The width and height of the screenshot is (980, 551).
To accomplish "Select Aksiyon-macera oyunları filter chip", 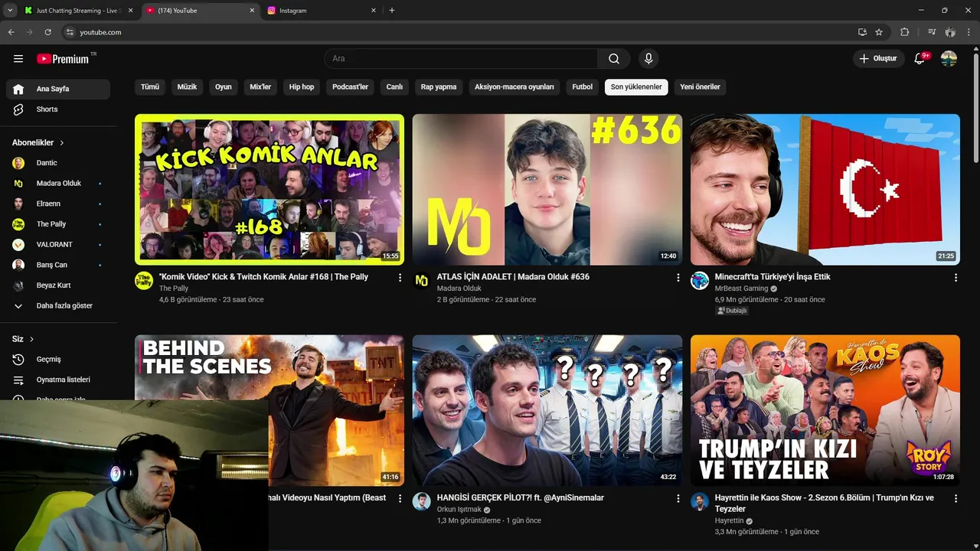I will pyautogui.click(x=514, y=87).
